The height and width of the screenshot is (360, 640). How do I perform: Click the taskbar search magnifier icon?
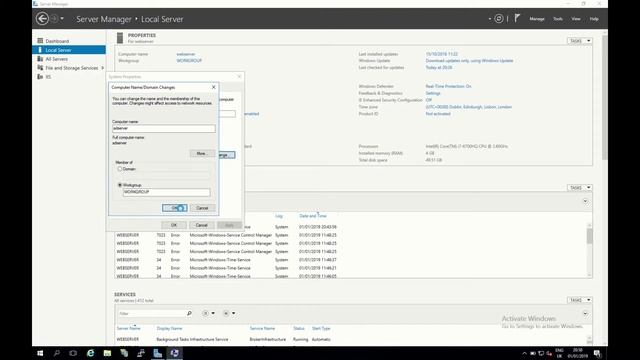(57, 353)
